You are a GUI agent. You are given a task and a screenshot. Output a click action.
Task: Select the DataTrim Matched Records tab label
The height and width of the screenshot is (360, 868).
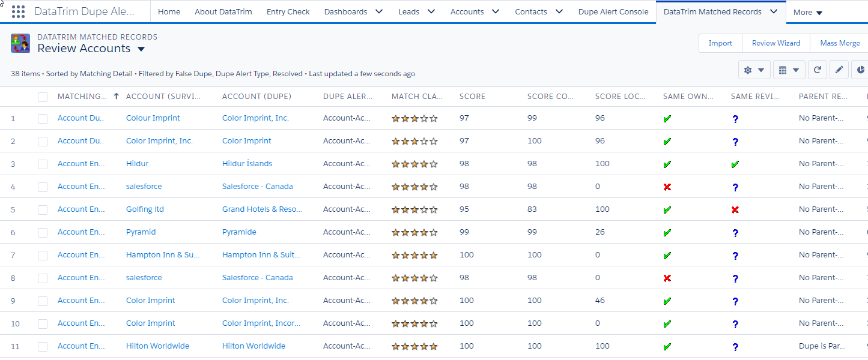712,11
